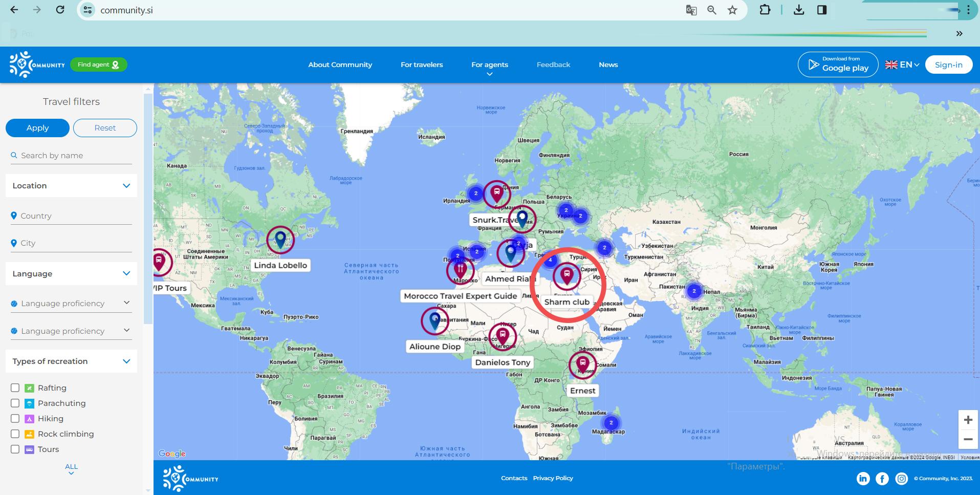Click Download from Google play button
Viewport: 980px width, 495px height.
pos(838,64)
